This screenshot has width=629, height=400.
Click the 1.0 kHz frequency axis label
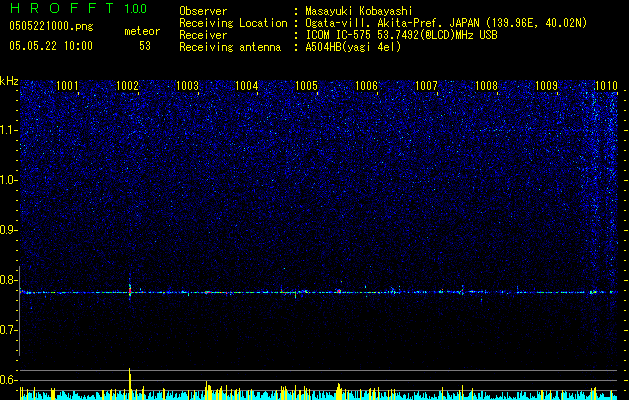click(x=8, y=180)
